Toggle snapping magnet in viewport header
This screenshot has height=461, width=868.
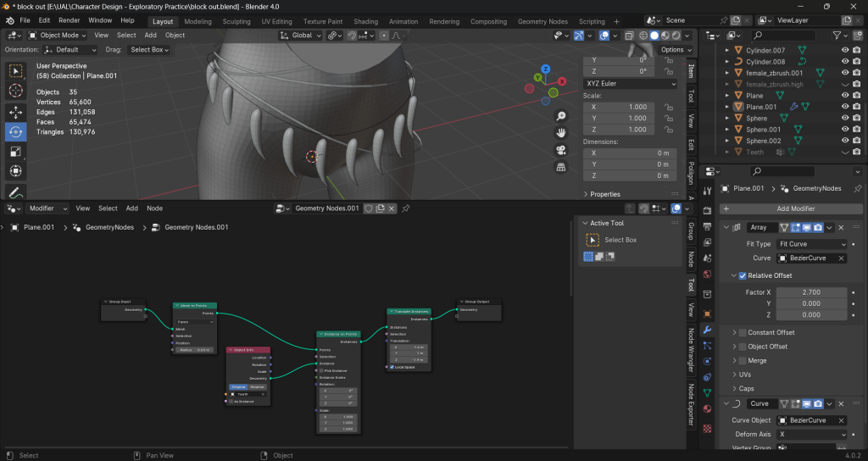352,36
